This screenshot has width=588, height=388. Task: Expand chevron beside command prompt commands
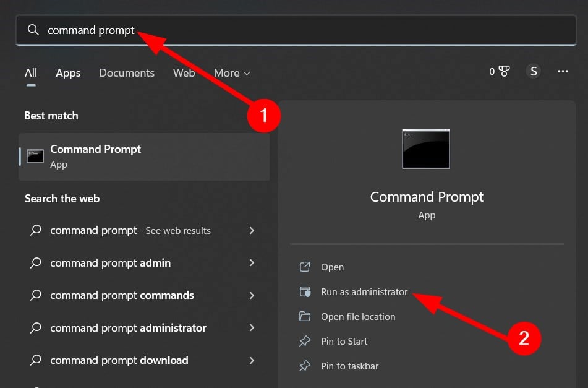point(252,295)
